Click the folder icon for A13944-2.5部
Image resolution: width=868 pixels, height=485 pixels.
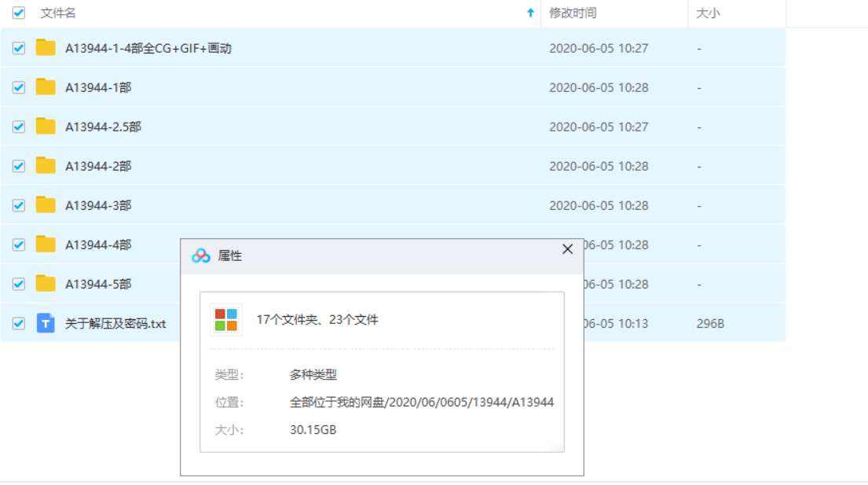(x=46, y=127)
